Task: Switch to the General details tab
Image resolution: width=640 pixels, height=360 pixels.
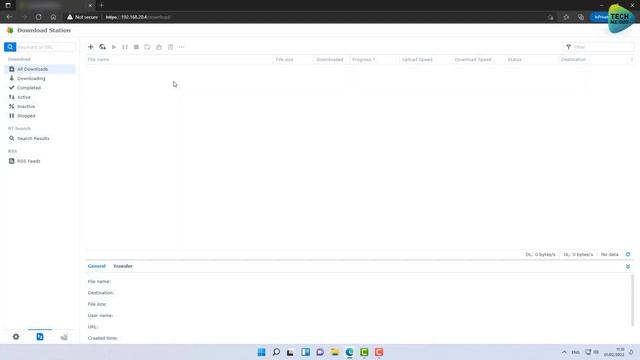Action: [x=97, y=266]
